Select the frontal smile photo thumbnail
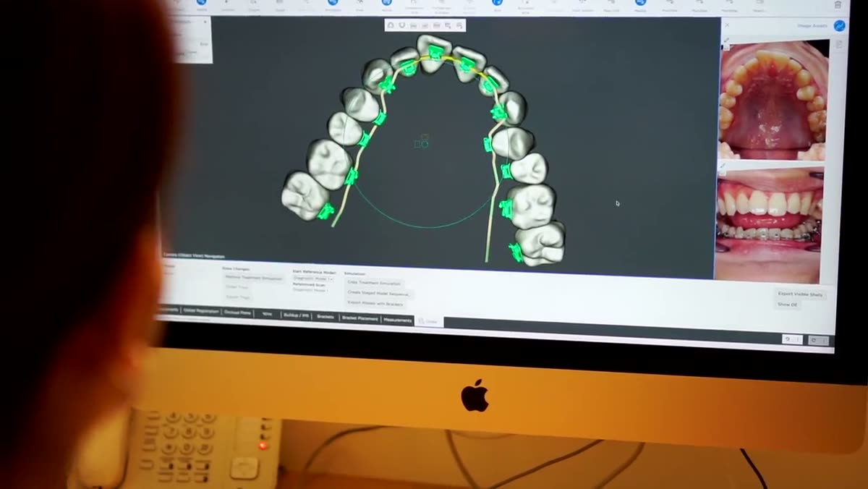868x489 pixels. tap(770, 225)
